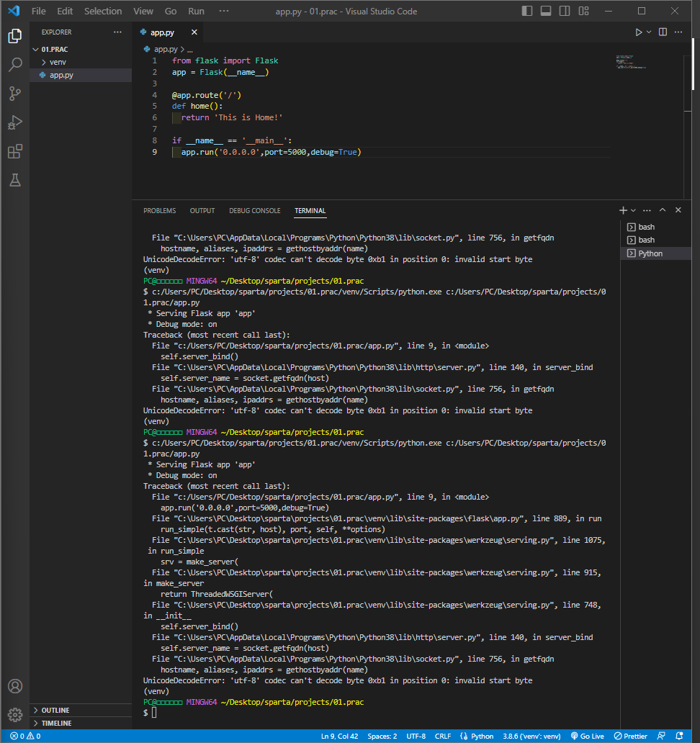Click the code minimap preview
The image size is (700, 743).
pos(631,62)
